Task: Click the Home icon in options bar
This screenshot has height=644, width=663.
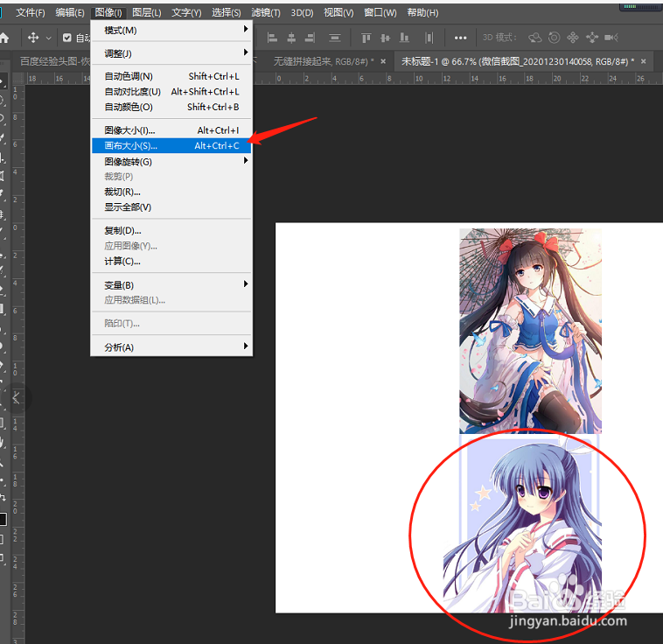Action: click(x=3, y=38)
